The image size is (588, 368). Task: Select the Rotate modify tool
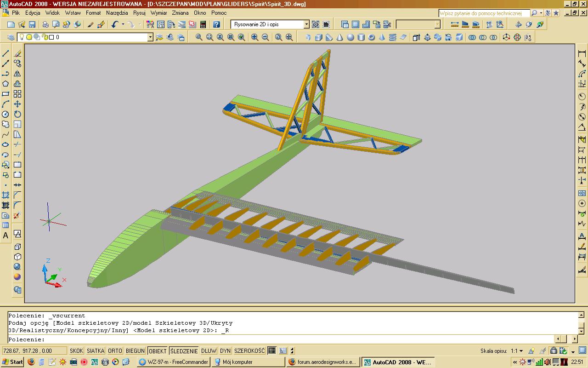coord(17,114)
